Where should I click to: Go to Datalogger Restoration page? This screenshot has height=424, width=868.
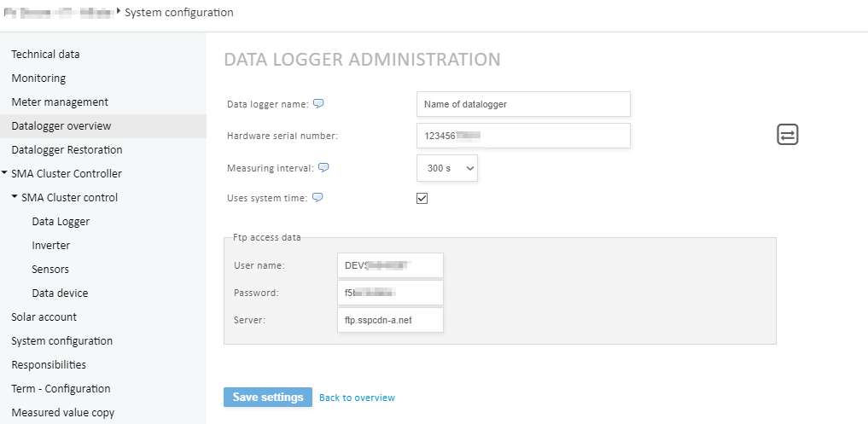pyautogui.click(x=67, y=149)
